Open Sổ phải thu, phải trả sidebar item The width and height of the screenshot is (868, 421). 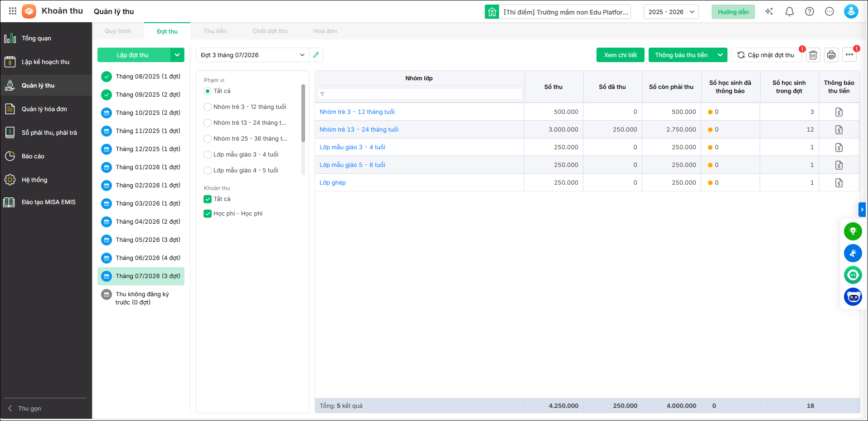[x=46, y=133]
